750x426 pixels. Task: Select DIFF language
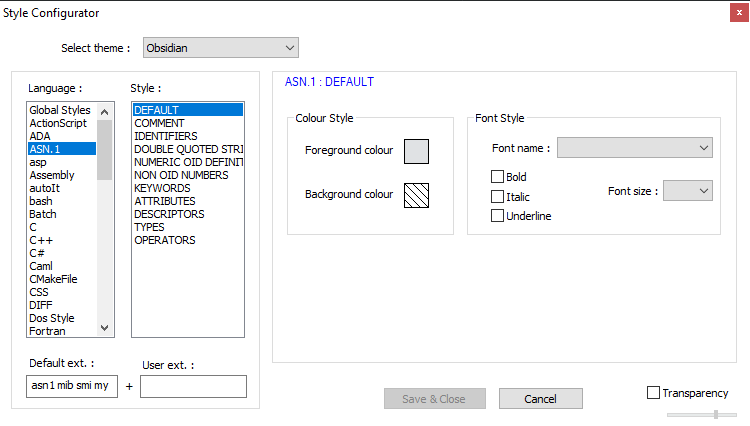(62, 305)
